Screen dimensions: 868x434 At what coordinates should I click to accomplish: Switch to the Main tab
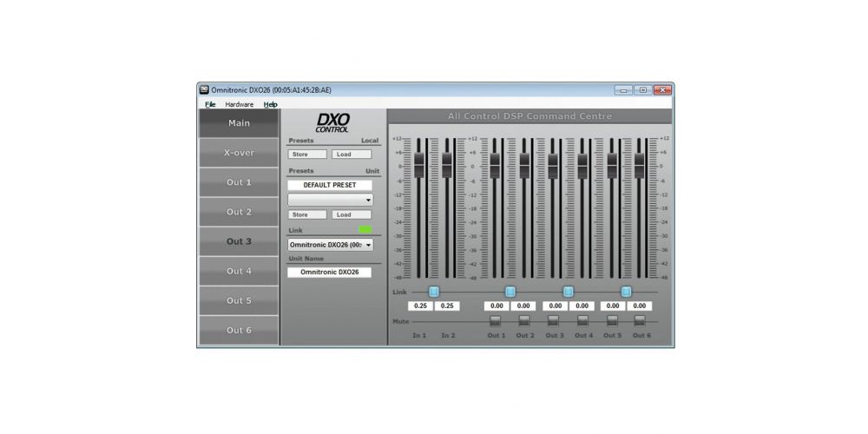point(240,123)
